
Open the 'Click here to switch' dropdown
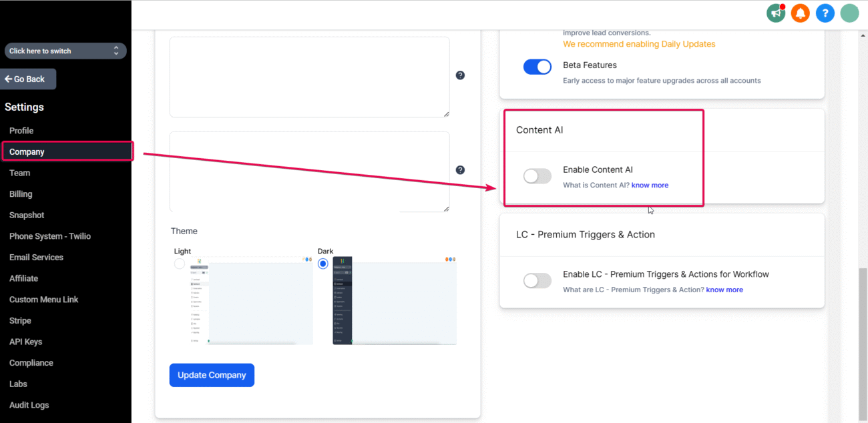click(x=65, y=51)
